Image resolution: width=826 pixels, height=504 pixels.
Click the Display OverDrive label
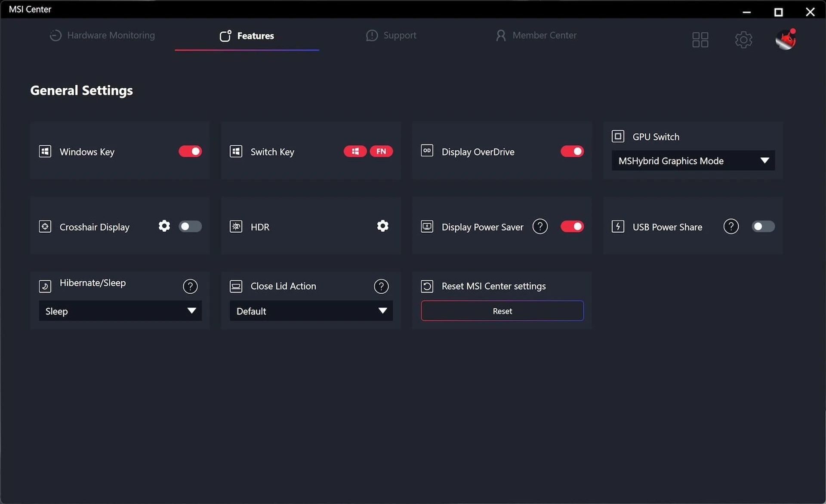pyautogui.click(x=478, y=152)
